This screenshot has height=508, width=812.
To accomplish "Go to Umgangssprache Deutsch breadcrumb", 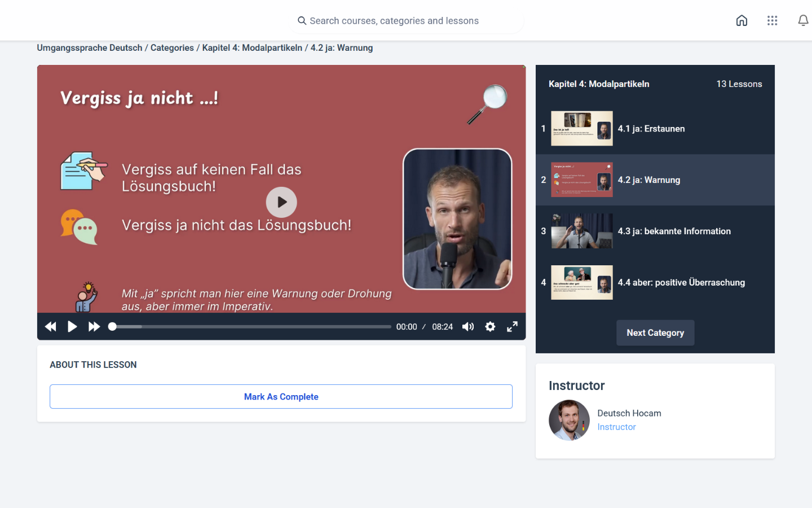I will [x=90, y=48].
